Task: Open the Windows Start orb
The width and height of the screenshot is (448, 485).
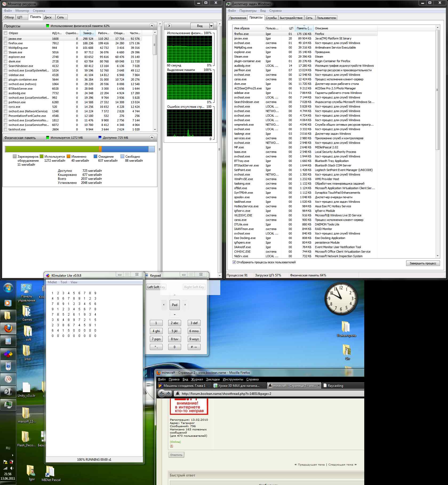Action: tap(8, 288)
